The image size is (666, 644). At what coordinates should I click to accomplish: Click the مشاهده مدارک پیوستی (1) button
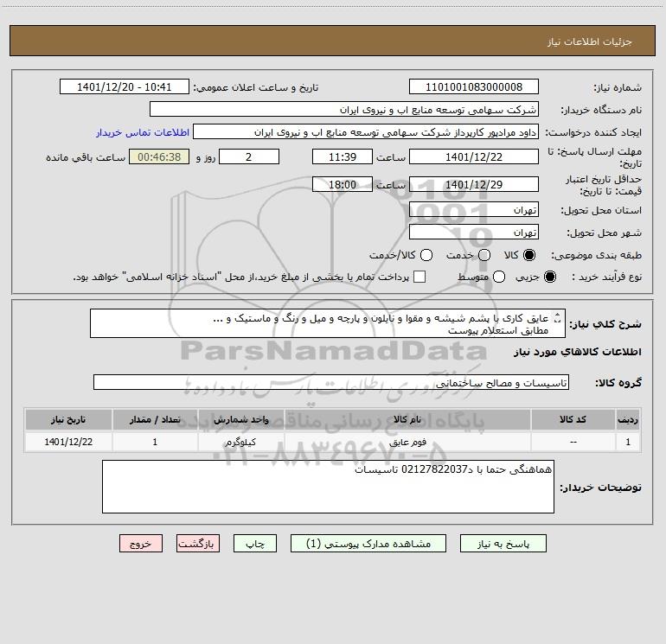click(x=368, y=544)
